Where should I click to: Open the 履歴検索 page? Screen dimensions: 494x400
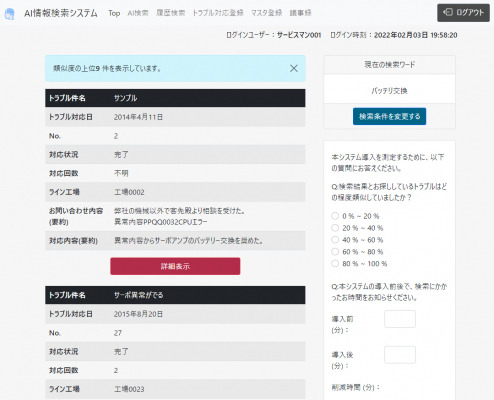click(170, 13)
